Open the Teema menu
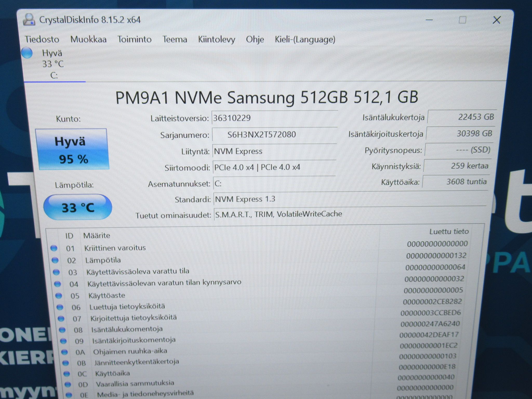The width and height of the screenshot is (532, 399). pos(175,39)
